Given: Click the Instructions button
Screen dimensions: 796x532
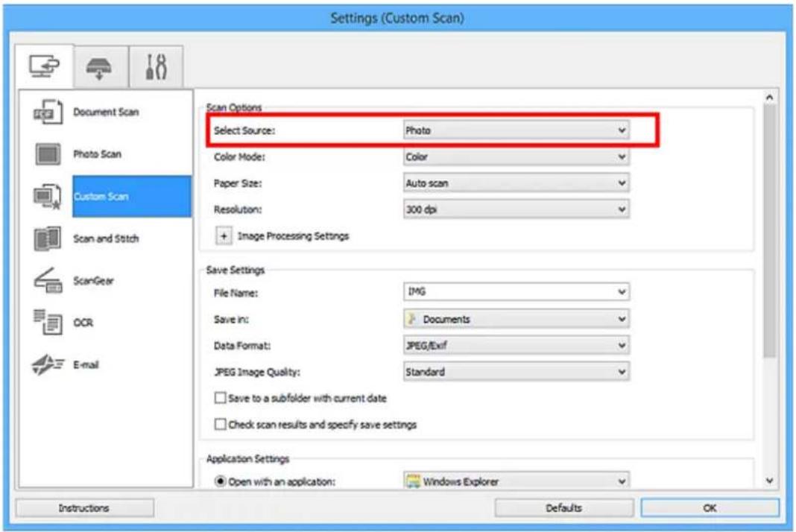Looking at the screenshot, I should click(x=84, y=508).
